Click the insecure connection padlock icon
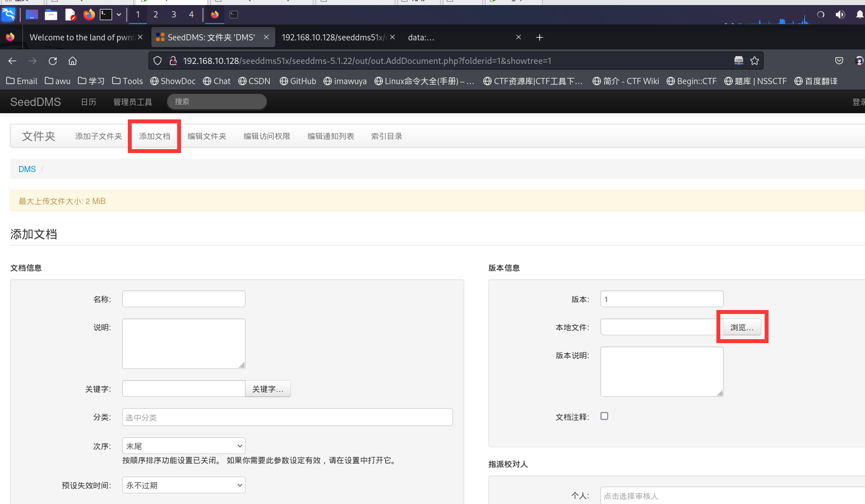Viewport: 865px width, 504px height. pos(173,61)
